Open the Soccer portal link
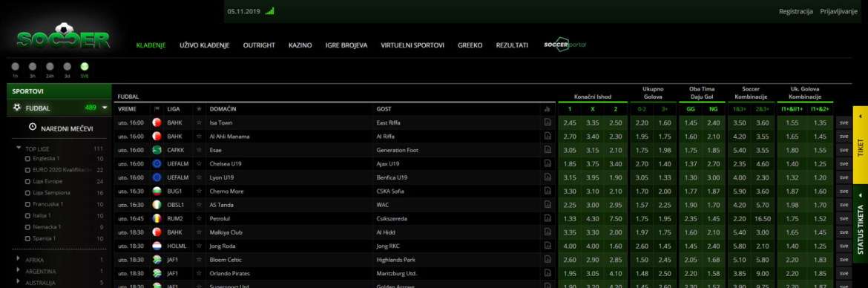The height and width of the screenshot is (288, 868). pyautogui.click(x=565, y=45)
